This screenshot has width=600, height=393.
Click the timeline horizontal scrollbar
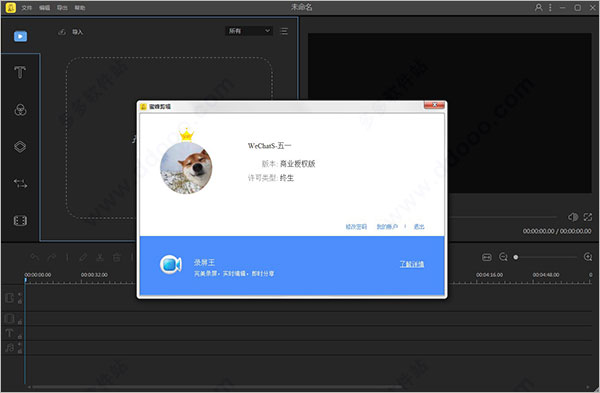pos(216,387)
